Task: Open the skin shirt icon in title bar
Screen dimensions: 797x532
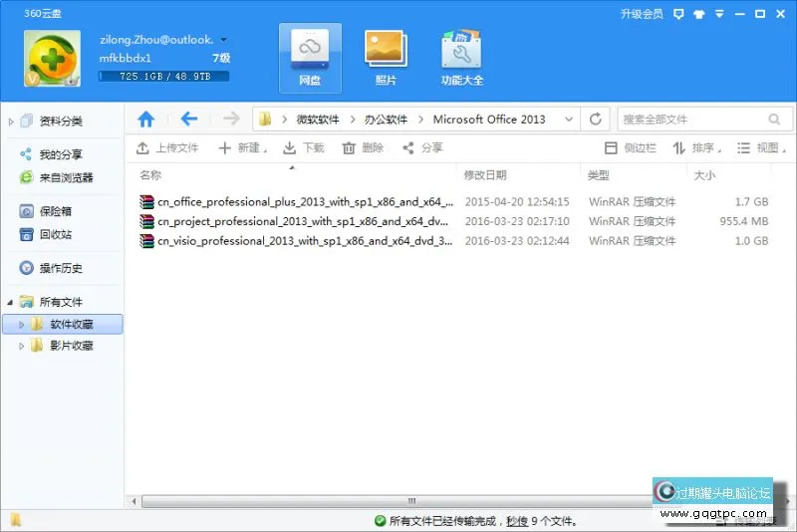Action: (x=699, y=14)
